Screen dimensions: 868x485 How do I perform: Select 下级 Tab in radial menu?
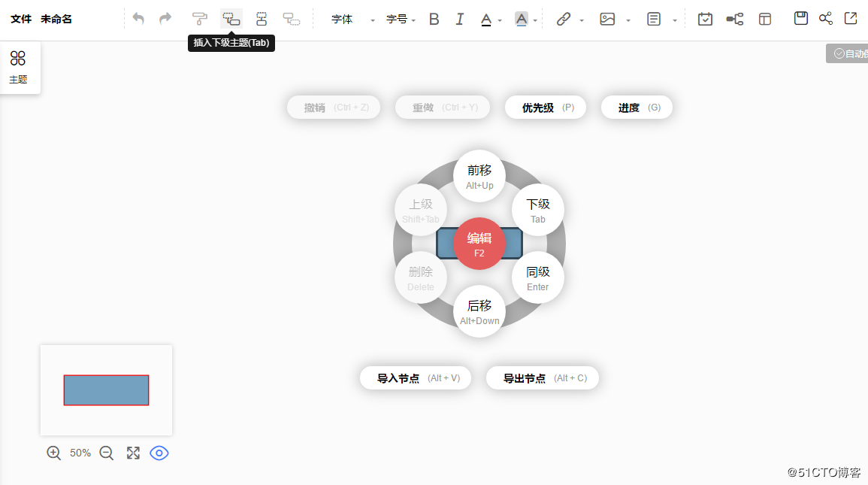click(538, 210)
